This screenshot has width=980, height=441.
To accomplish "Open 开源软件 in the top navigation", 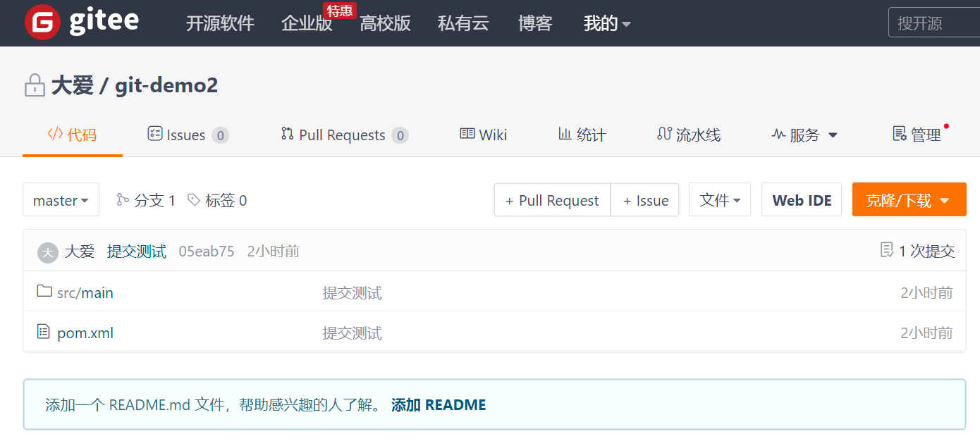I will tap(220, 23).
